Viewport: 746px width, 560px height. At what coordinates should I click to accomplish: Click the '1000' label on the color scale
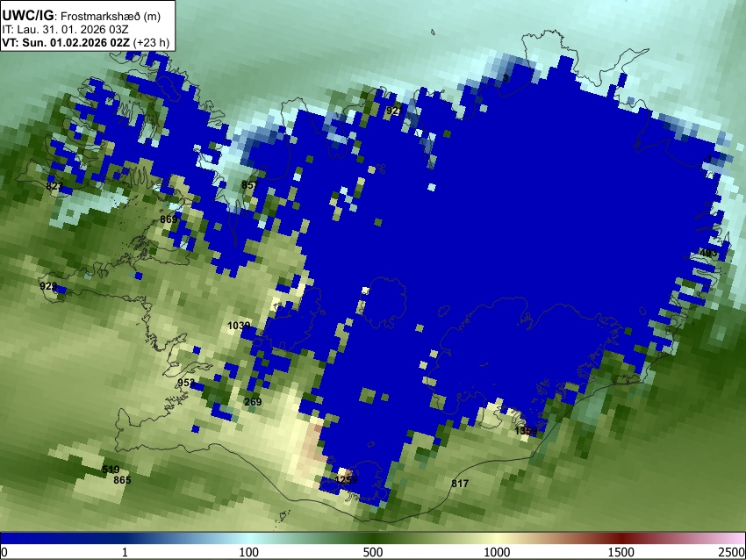497,552
